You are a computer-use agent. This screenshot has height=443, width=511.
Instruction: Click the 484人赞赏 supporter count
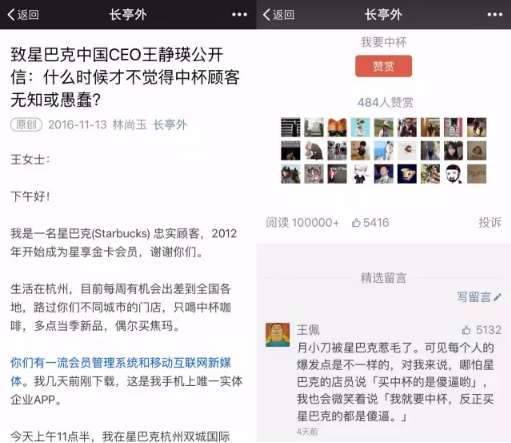[385, 102]
